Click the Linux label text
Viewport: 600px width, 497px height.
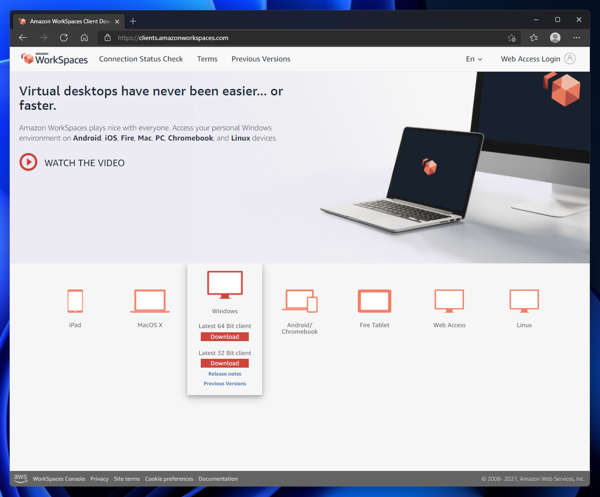(x=524, y=325)
